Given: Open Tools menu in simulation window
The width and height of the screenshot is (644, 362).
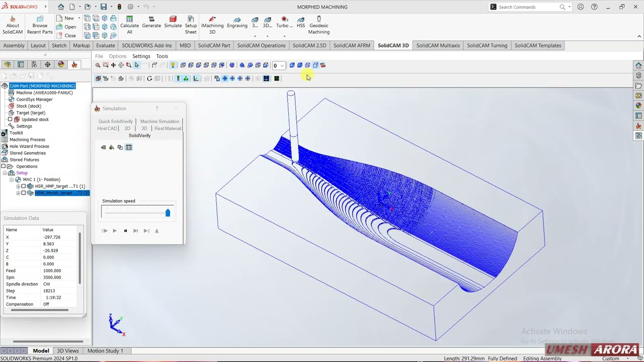Looking at the screenshot, I should point(162,56).
